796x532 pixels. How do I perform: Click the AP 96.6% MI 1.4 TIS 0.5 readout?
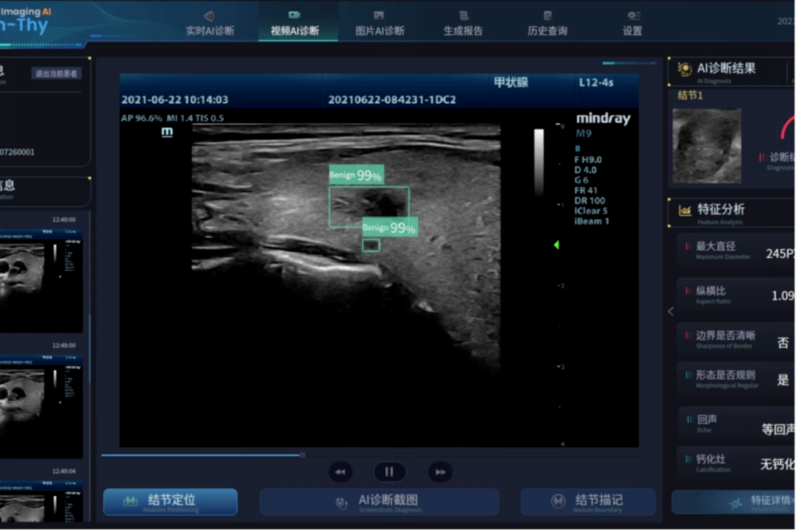point(172,118)
